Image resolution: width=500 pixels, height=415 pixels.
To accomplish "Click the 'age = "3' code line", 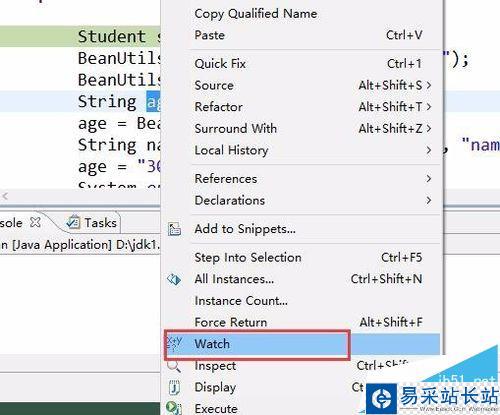I will [119, 167].
